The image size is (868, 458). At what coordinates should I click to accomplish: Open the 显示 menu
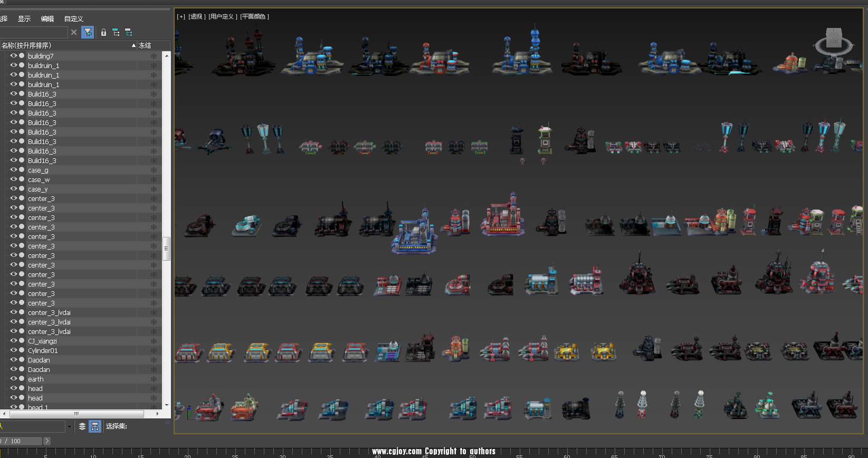tap(24, 19)
